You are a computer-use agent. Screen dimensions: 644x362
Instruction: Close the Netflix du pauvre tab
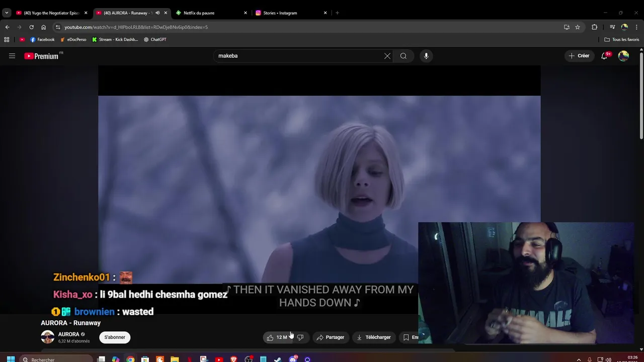(246, 13)
